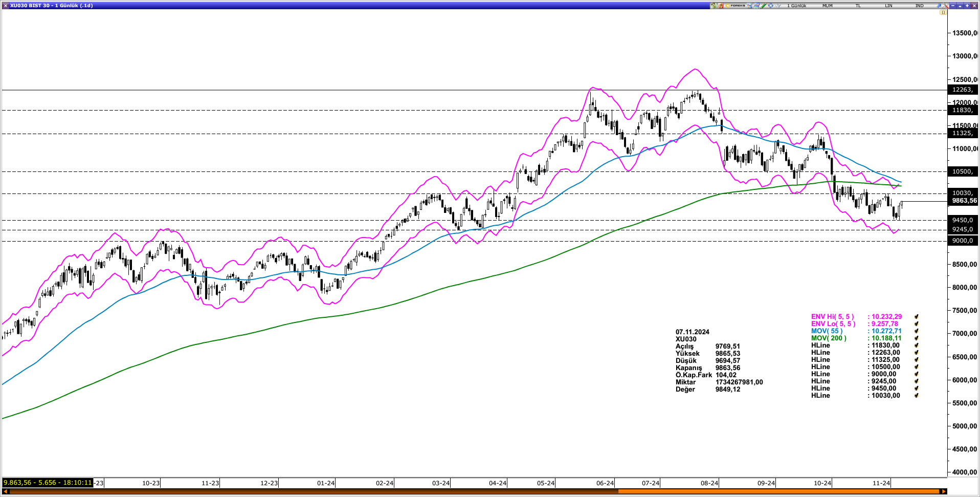The height and width of the screenshot is (497, 980).
Task: Toggle HLine 11830,00 checkmark
Action: [x=917, y=345]
